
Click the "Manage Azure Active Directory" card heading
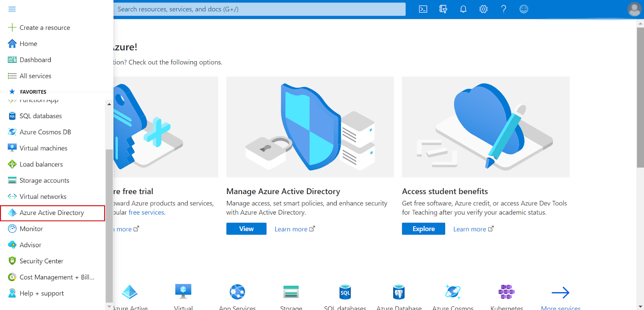283,191
